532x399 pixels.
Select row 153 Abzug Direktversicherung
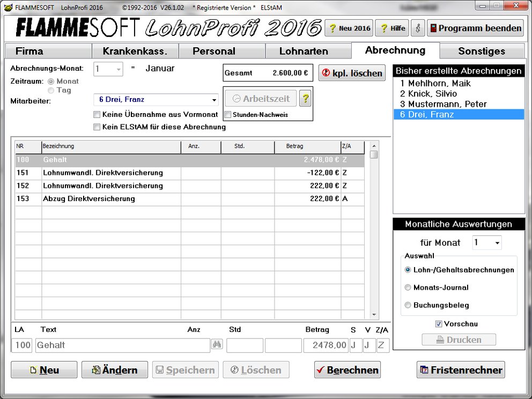pos(190,198)
